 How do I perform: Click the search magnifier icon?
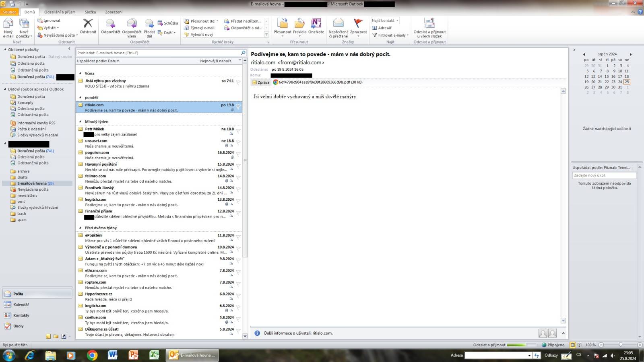point(243,53)
